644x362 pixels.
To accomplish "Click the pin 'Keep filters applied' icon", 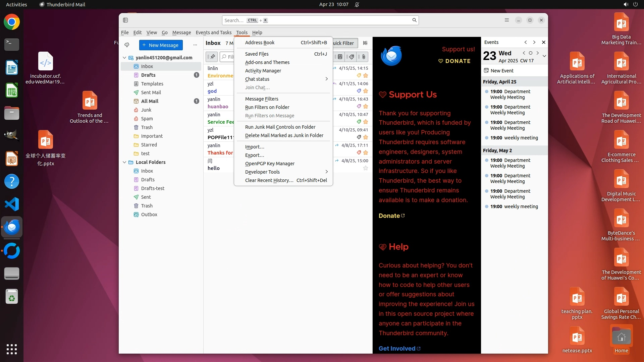I will tap(212, 57).
